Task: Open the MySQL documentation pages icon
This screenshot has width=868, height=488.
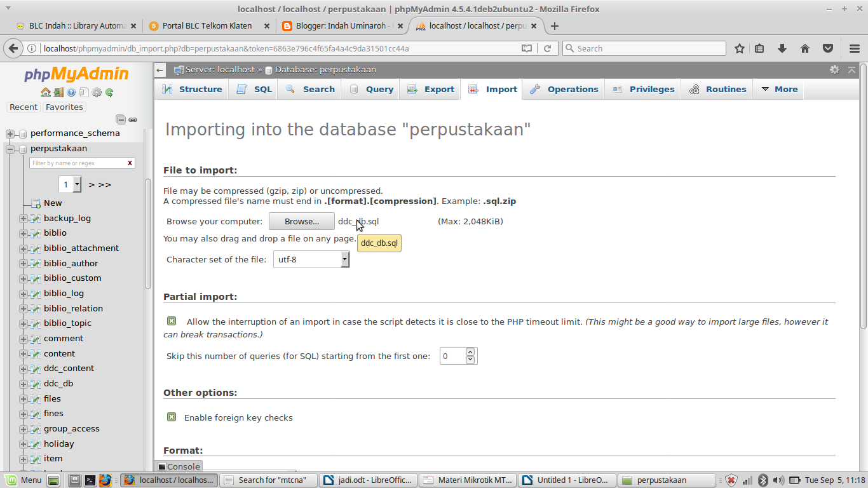Action: [83, 92]
